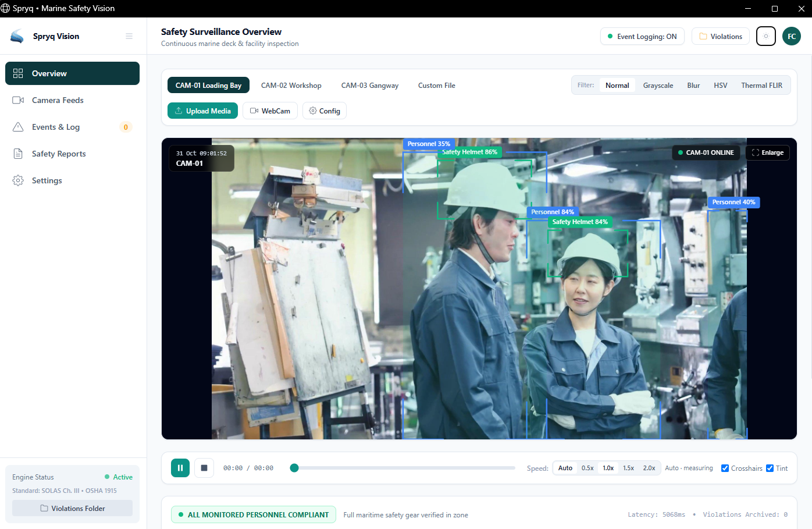This screenshot has height=529, width=812.
Task: Open Camera Feeds in sidebar
Action: pyautogui.click(x=72, y=100)
